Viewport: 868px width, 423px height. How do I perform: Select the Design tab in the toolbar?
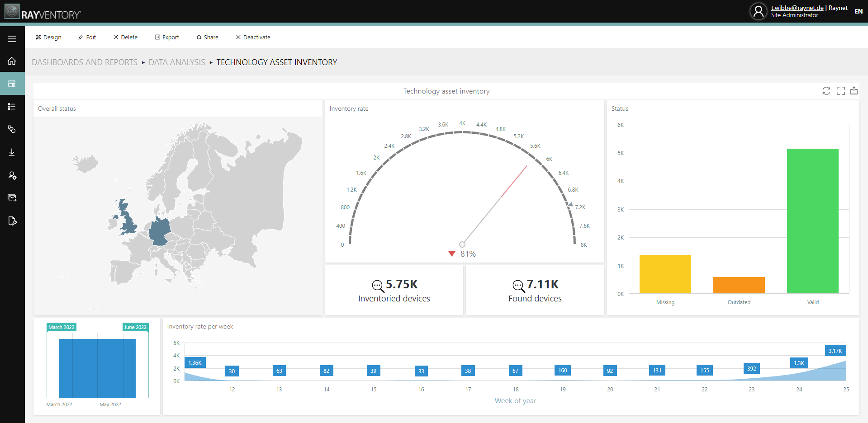point(48,37)
